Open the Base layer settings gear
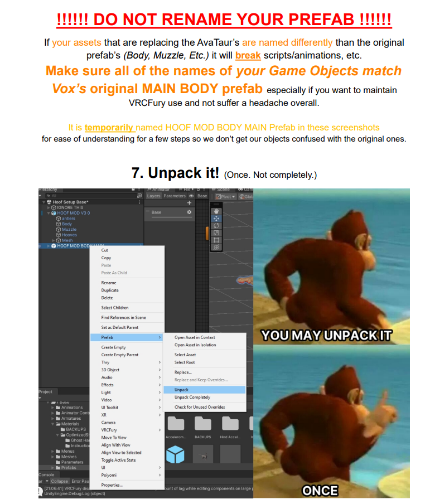Image resolution: width=430 pixels, height=504 pixels. (x=189, y=212)
